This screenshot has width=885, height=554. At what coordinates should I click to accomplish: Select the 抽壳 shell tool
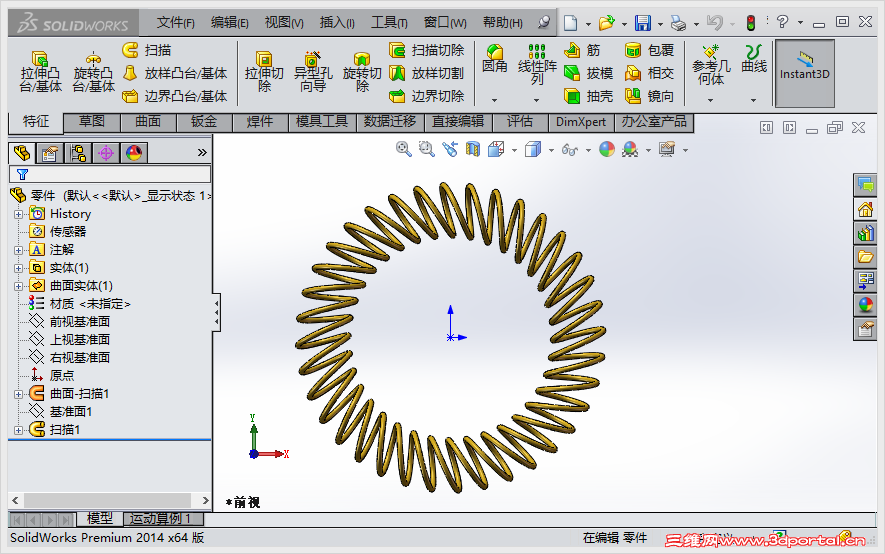(x=588, y=96)
